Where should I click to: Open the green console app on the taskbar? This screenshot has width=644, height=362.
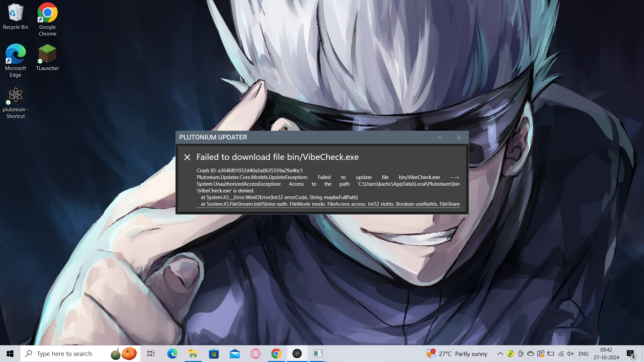point(318,354)
